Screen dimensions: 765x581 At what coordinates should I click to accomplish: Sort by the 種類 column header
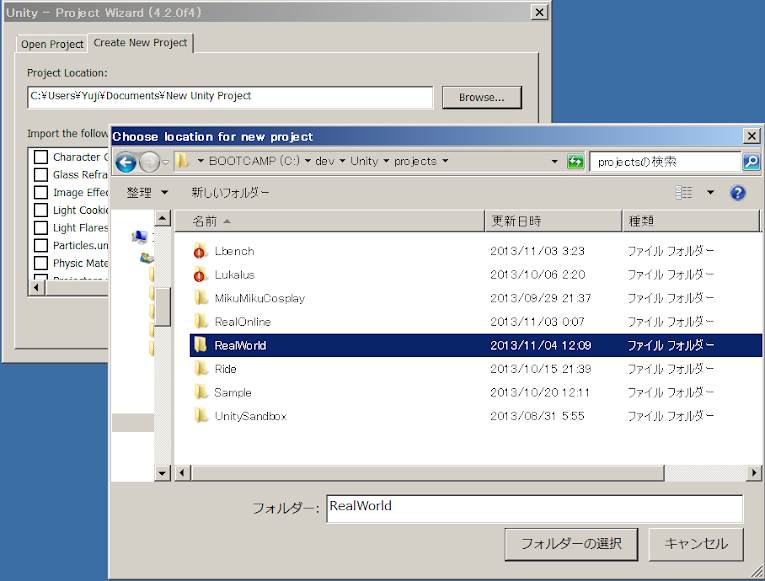pyautogui.click(x=691, y=221)
